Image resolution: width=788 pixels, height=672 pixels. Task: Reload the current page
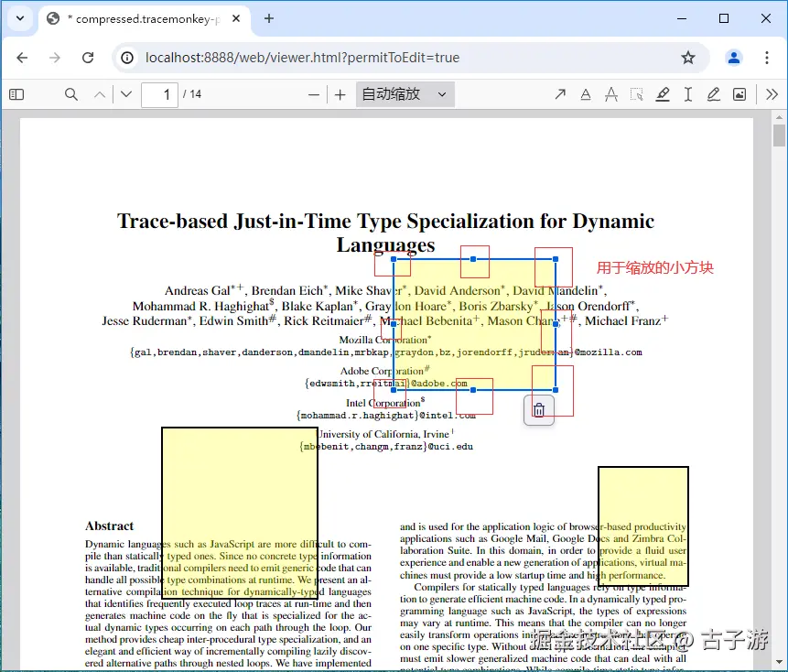point(88,58)
